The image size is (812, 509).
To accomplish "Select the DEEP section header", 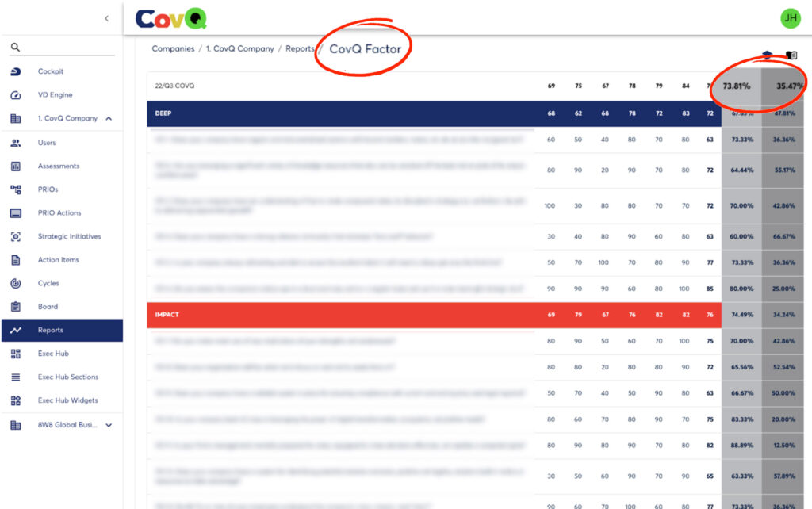I will click(434, 113).
